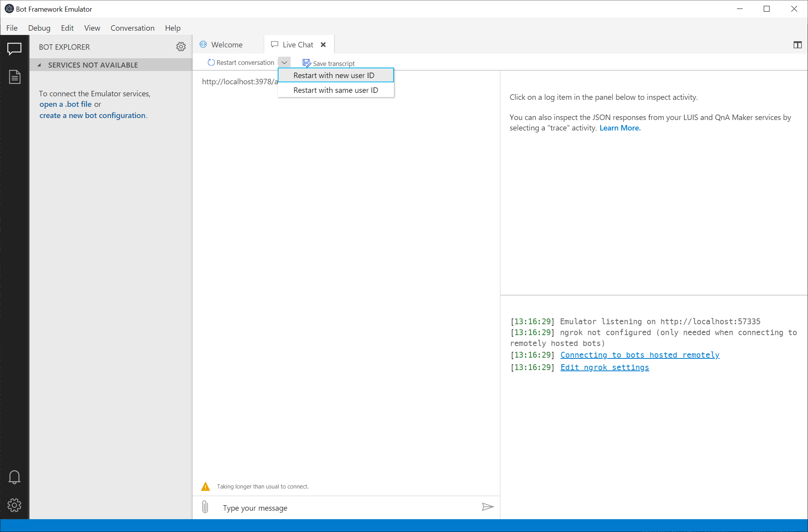Click the Bot Explorer settings gear icon
The width and height of the screenshot is (808, 532).
click(181, 47)
